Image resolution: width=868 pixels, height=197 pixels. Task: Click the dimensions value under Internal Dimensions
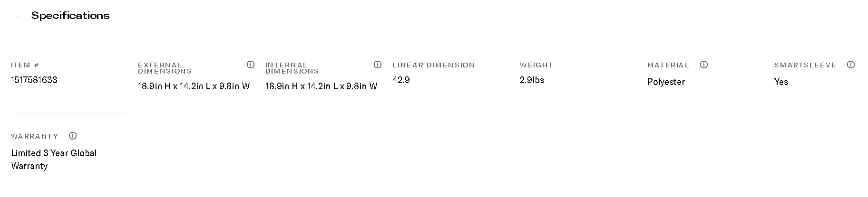321,86
